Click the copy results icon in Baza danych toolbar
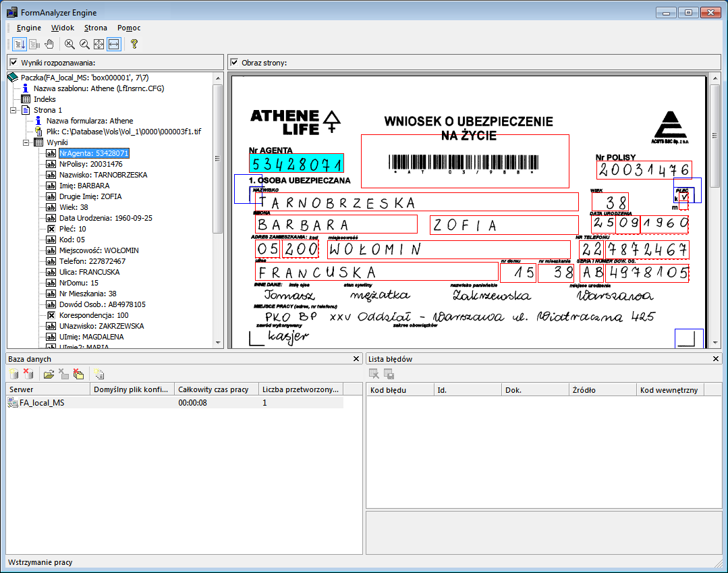 coord(100,373)
